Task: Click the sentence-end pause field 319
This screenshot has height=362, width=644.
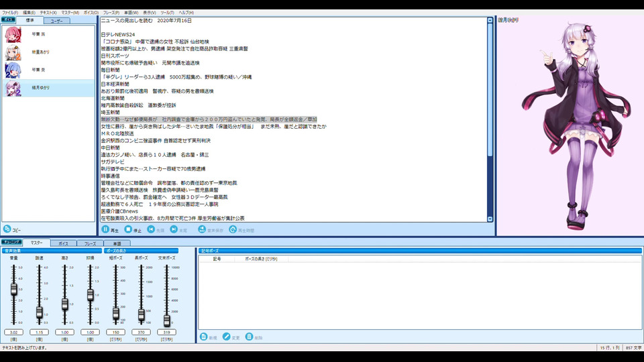Action: click(166, 332)
